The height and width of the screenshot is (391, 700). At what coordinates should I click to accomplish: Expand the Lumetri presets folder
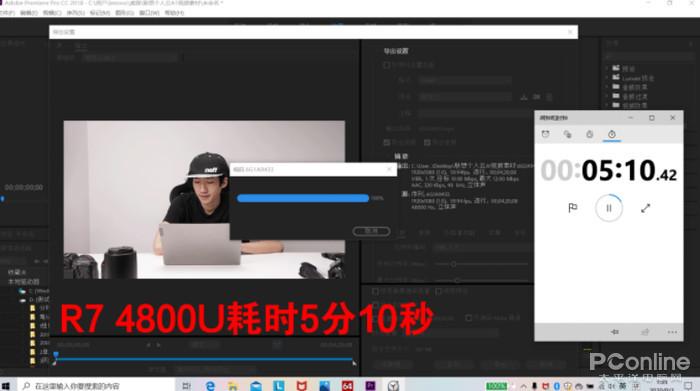point(608,78)
